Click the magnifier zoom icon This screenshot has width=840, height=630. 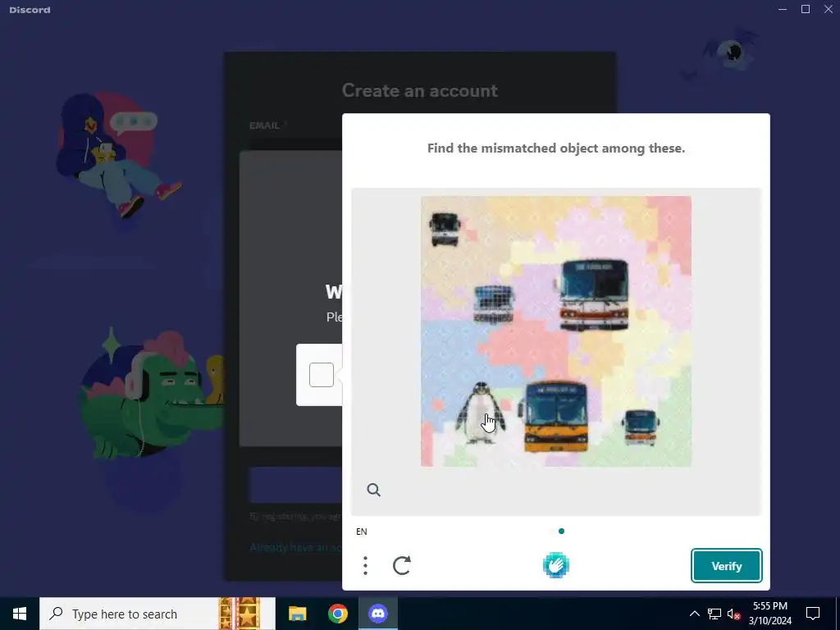374,490
